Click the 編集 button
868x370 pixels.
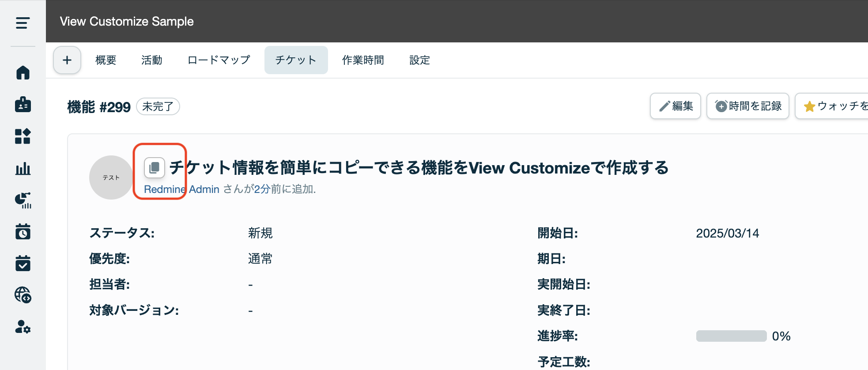tap(676, 106)
